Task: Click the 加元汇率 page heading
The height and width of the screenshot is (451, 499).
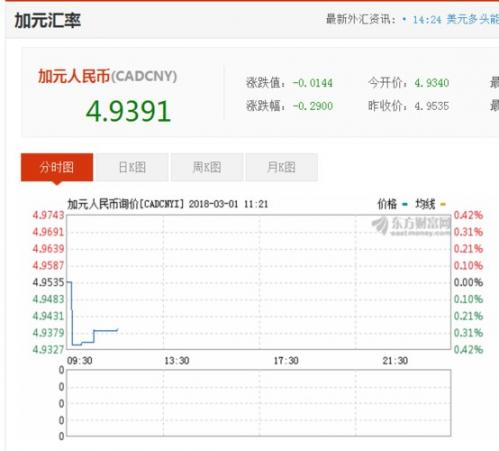Action: (x=47, y=21)
